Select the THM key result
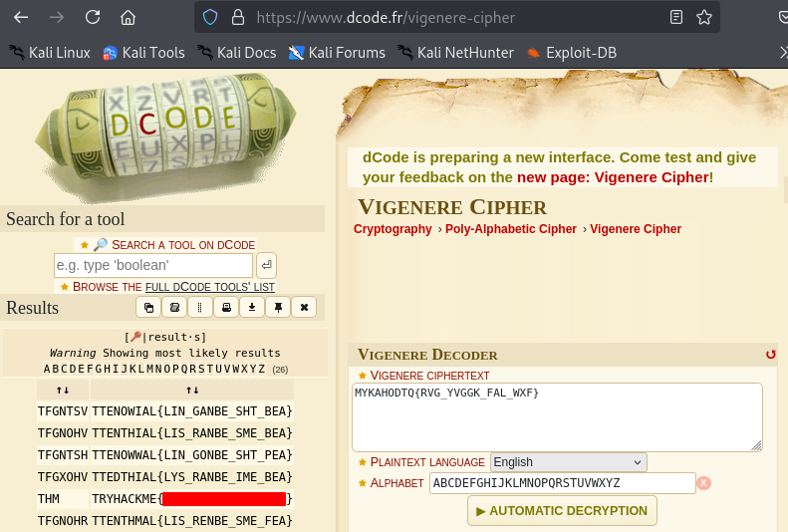Viewport: 788px width, 532px height. [x=63, y=499]
